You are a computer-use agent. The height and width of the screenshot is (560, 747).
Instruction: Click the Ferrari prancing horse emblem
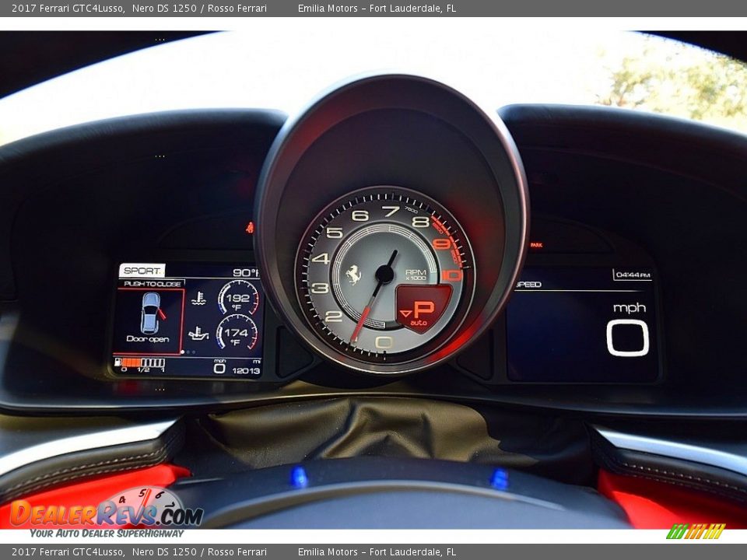(x=353, y=275)
